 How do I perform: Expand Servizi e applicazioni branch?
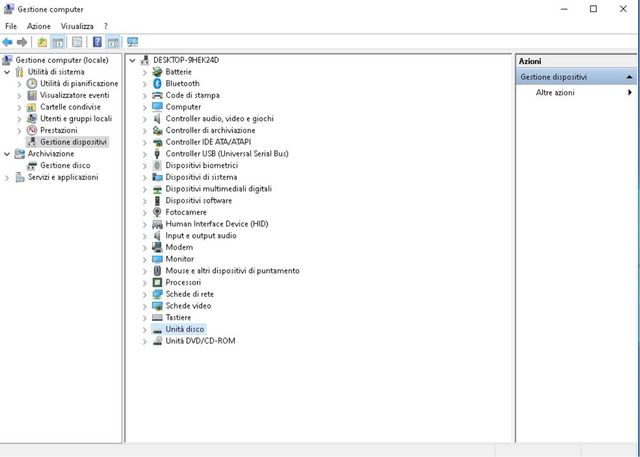(7, 177)
